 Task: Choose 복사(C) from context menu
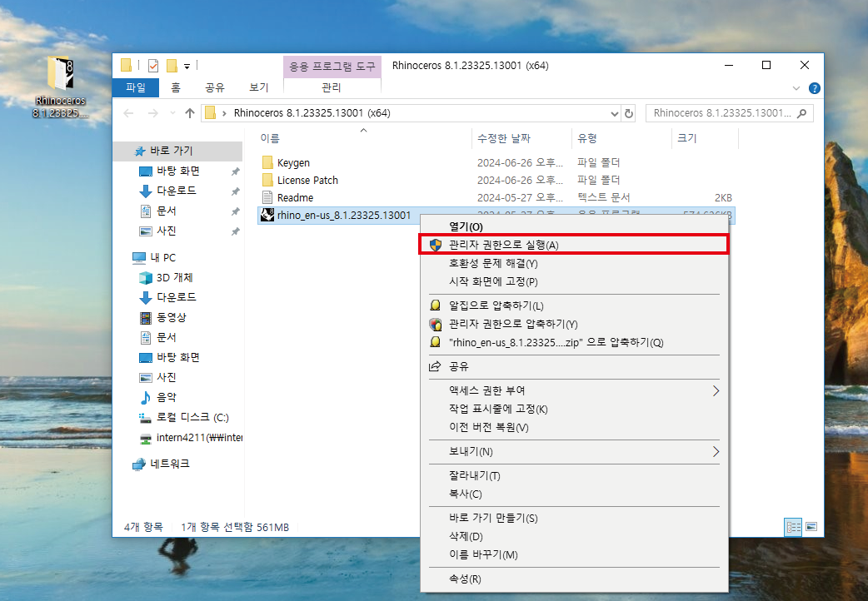coord(574,494)
